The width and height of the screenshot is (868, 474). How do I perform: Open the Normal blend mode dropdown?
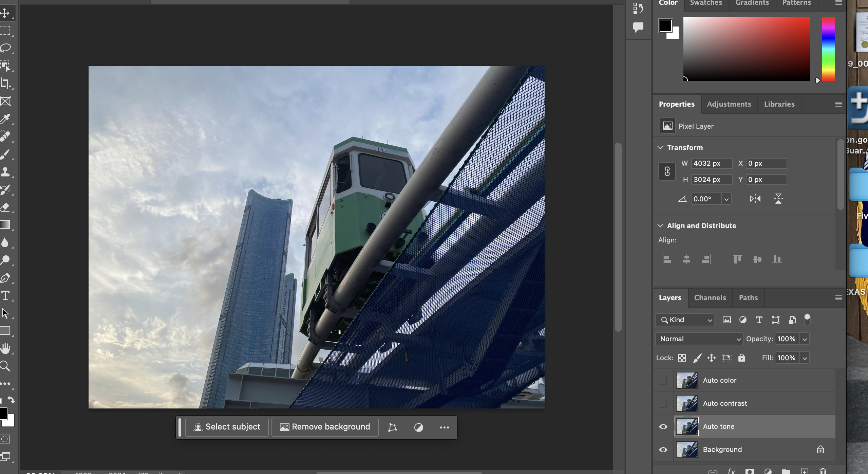pyautogui.click(x=699, y=339)
